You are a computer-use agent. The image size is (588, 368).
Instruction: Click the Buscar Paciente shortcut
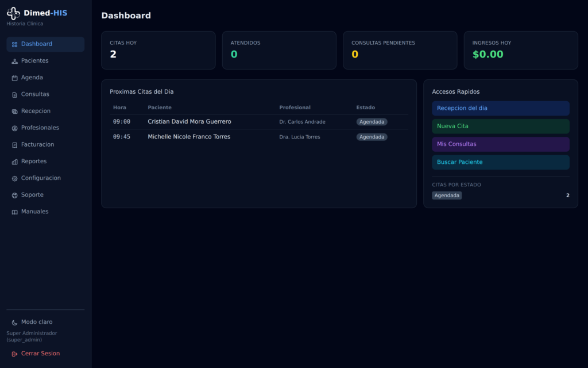tap(501, 162)
